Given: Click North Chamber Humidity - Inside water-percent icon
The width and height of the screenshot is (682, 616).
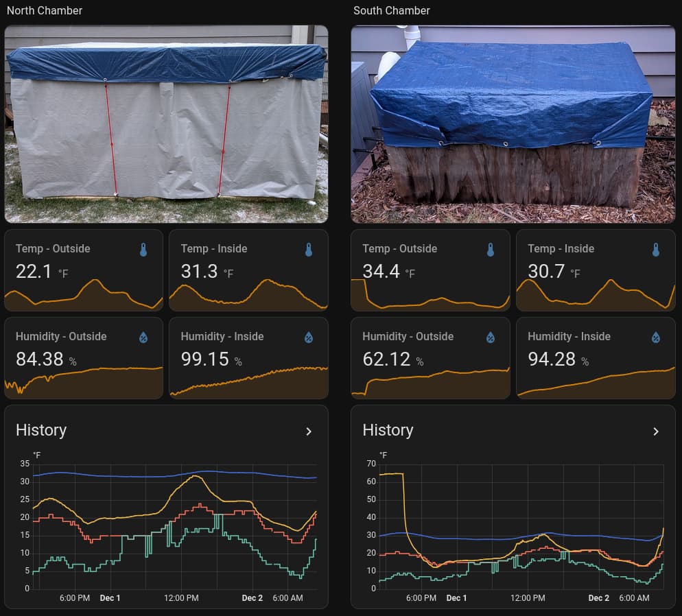Looking at the screenshot, I should [x=309, y=337].
